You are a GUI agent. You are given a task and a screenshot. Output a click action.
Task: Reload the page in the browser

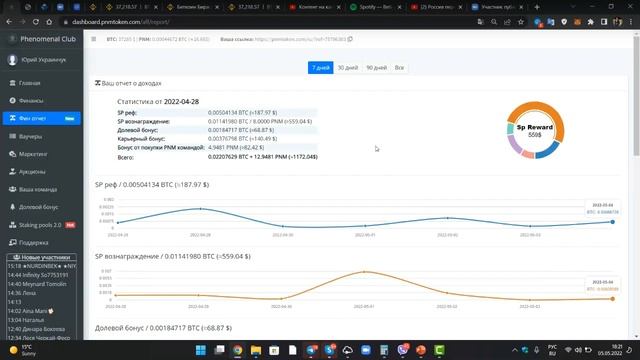pos(36,22)
